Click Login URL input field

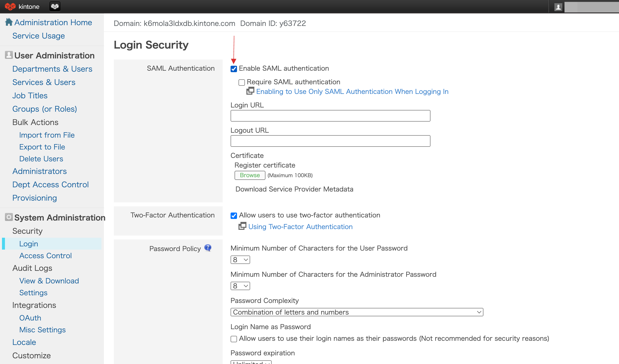(331, 115)
